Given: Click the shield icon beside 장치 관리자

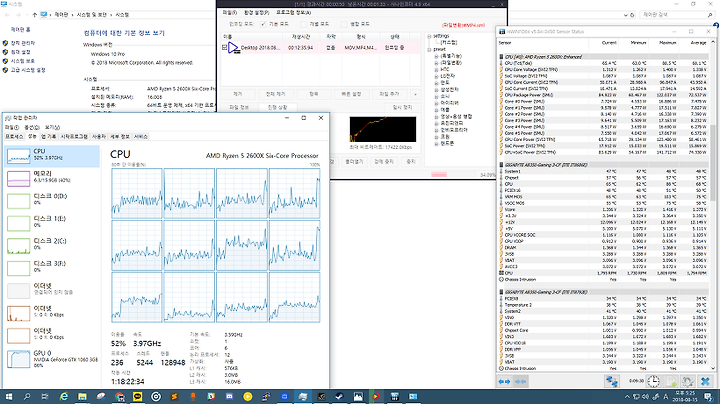Looking at the screenshot, I should point(6,43).
